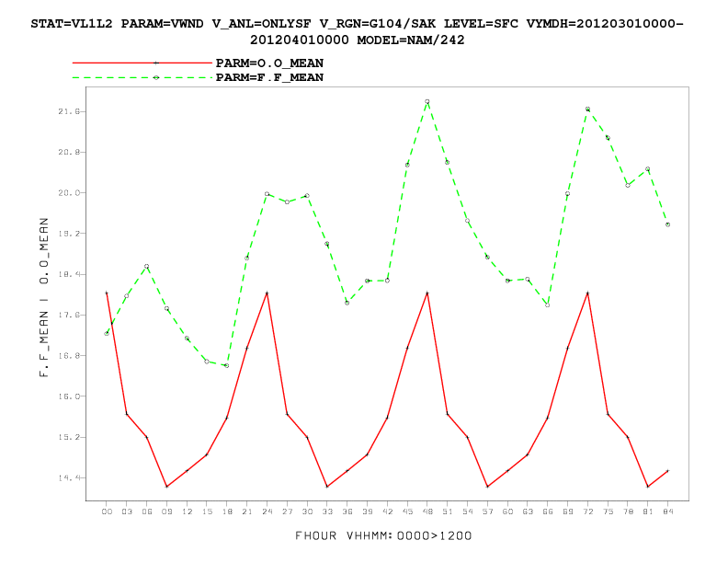Click x-axis tick label 00

tap(107, 511)
